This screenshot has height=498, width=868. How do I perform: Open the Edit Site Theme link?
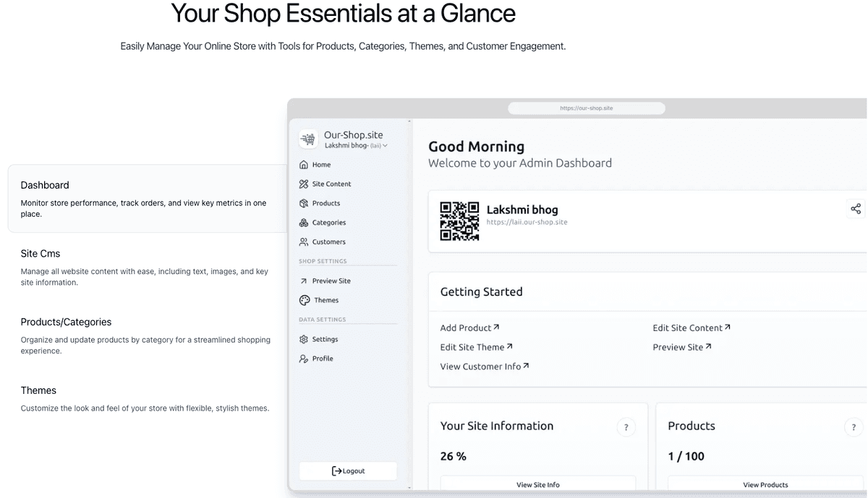click(472, 347)
